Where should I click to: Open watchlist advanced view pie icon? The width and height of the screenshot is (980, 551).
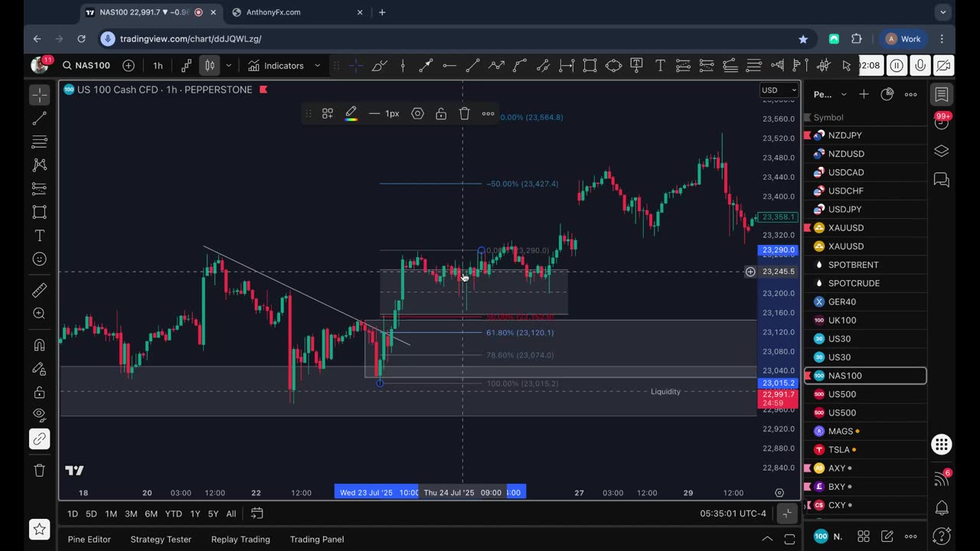coord(887,94)
